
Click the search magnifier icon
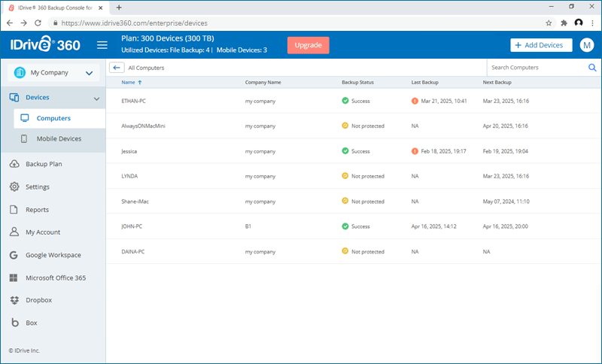click(x=591, y=68)
